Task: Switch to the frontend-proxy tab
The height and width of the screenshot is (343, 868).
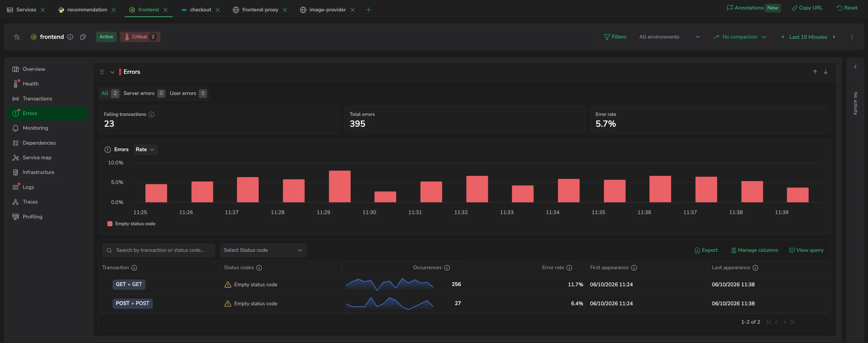Action: pyautogui.click(x=256, y=10)
